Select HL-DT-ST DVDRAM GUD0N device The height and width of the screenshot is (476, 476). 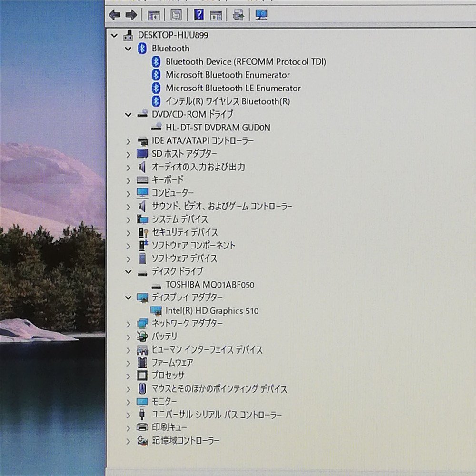tap(218, 128)
